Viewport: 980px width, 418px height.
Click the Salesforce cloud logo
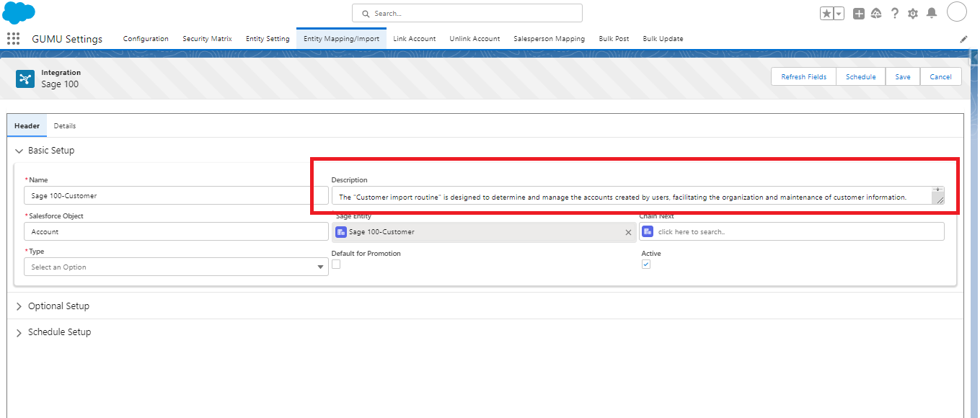[19, 13]
